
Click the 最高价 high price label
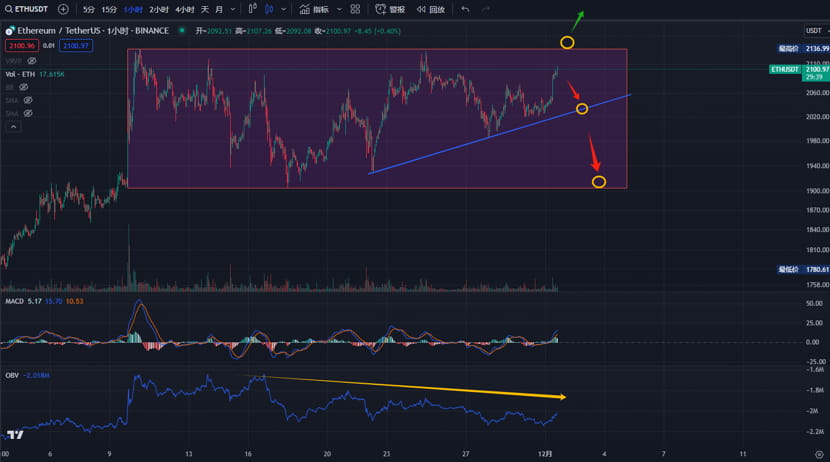coord(788,49)
